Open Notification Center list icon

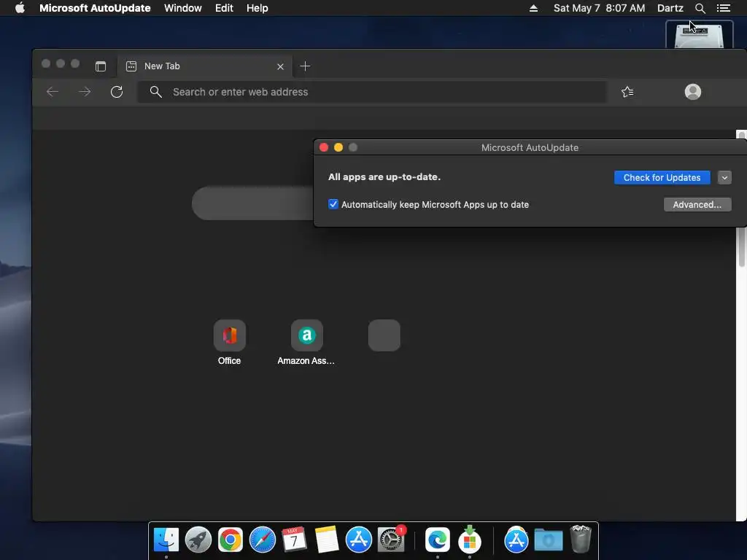point(723,8)
